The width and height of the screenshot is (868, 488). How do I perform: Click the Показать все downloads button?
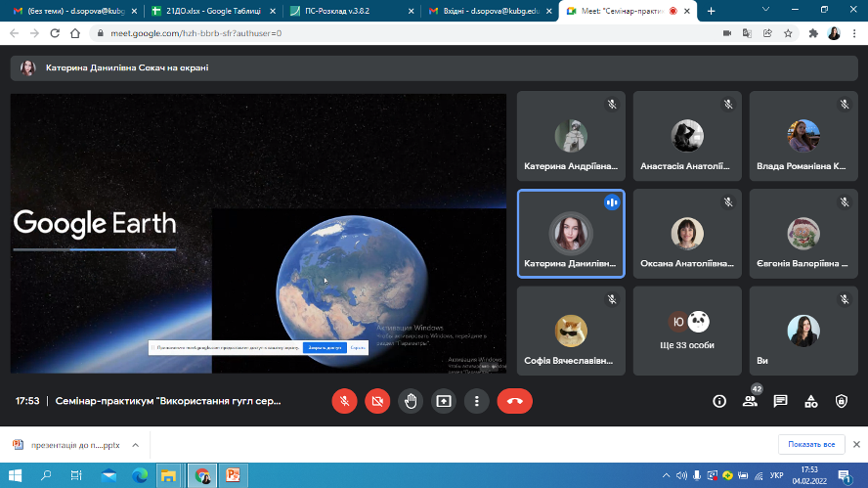coord(811,445)
